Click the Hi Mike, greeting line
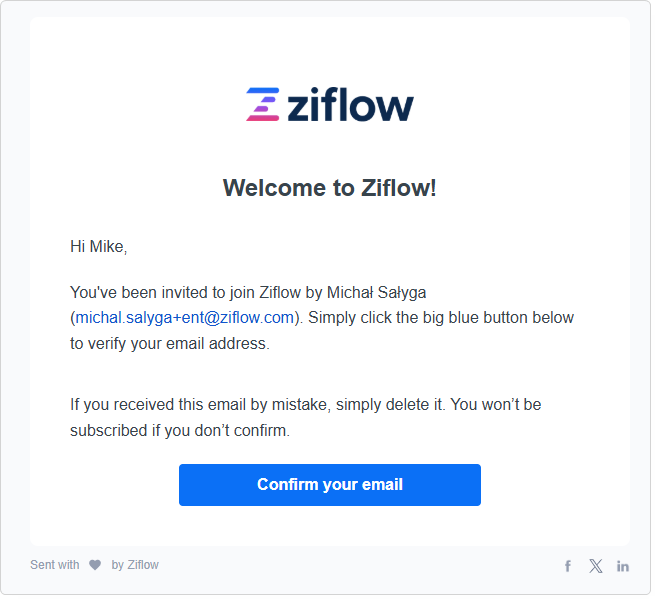This screenshot has height=610, width=666. (99, 246)
